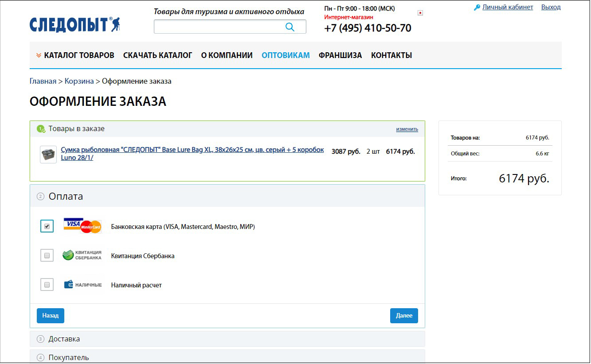Image resolution: width=591 pixels, height=364 pixels.
Task: Select the Квитанция Сбербанка payment checkbox
Action: [x=47, y=256]
